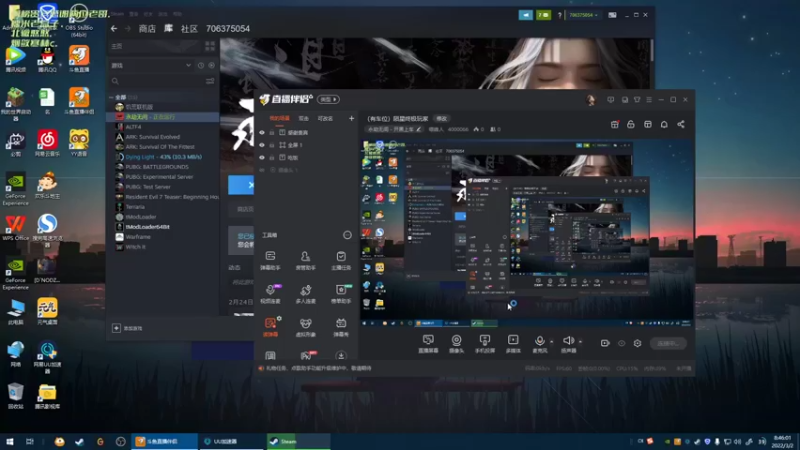Toggle lock on the 全屏 1 source
The height and width of the screenshot is (450, 800).
pos(272,145)
